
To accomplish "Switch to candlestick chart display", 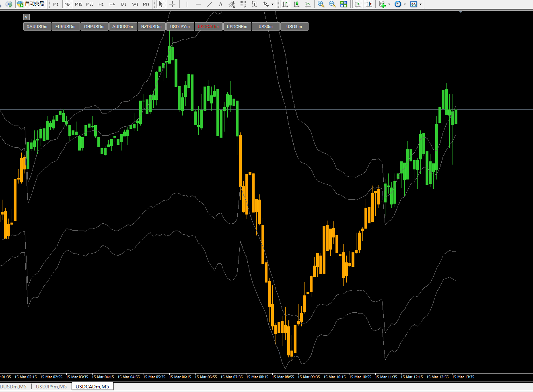I will [296, 4].
